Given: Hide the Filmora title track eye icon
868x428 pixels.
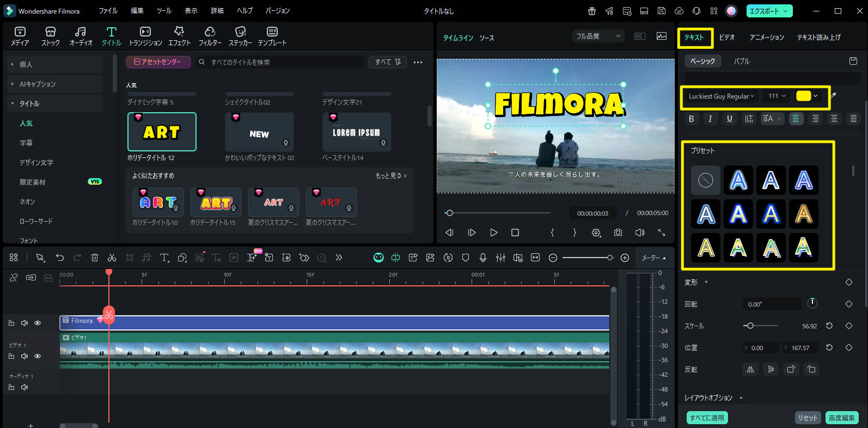Looking at the screenshot, I should pyautogui.click(x=38, y=323).
